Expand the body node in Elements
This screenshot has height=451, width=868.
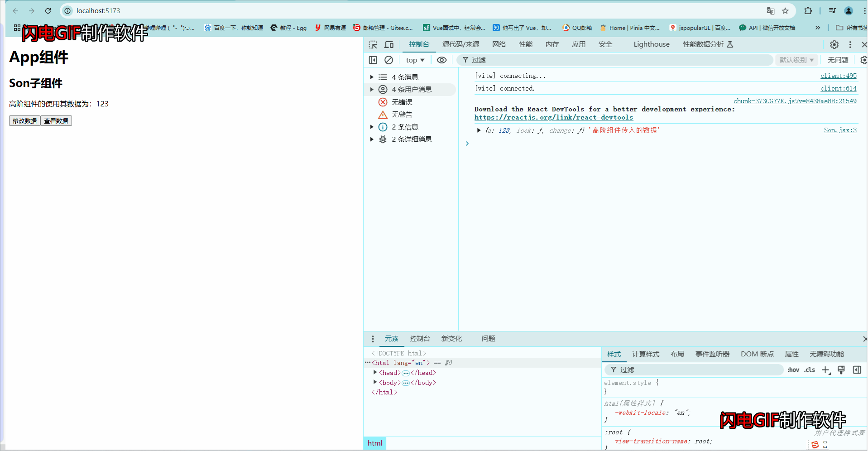click(375, 382)
